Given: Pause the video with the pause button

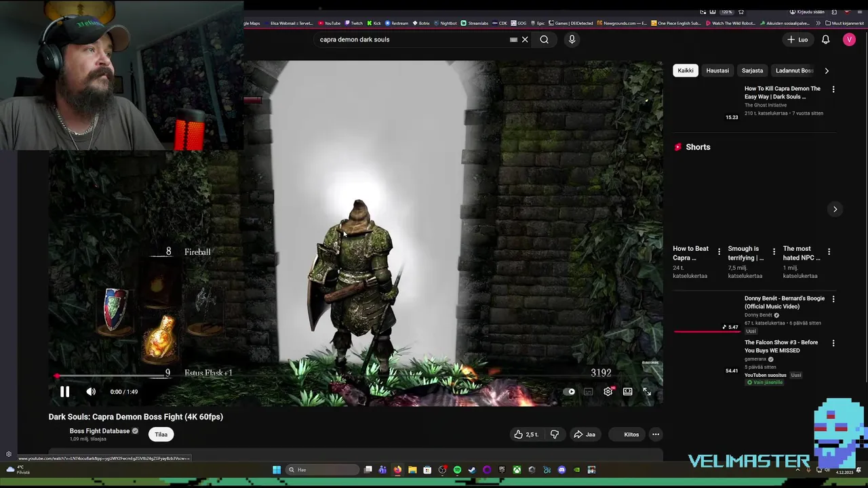Looking at the screenshot, I should 64,392.
